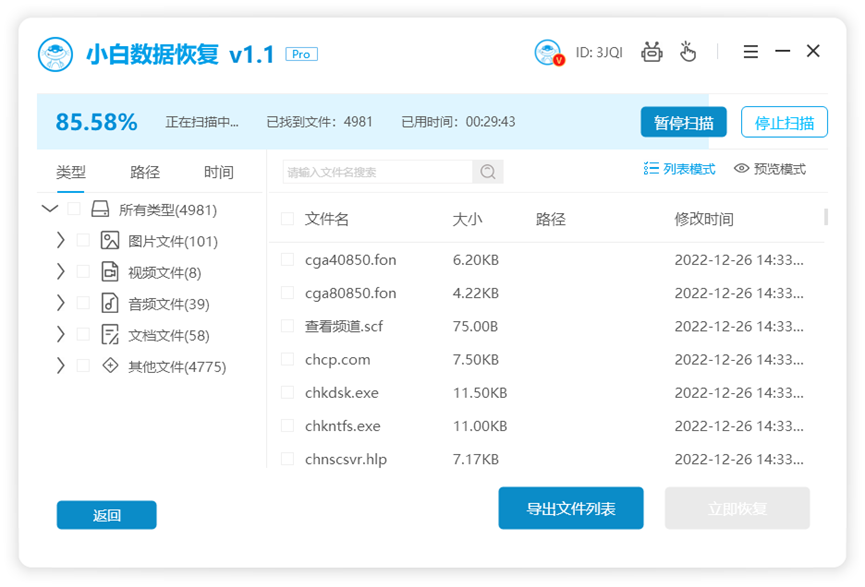The width and height of the screenshot is (865, 587).
Task: Click the magnifier search icon
Action: pos(488,172)
